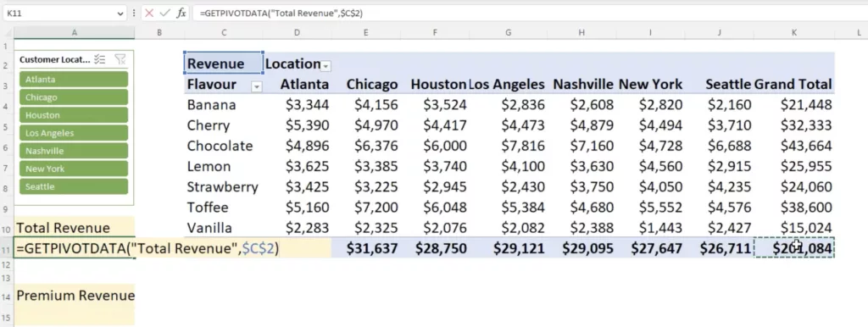Select the Lemon row label
Image resolution: width=868 pixels, height=327 pixels.
[209, 166]
